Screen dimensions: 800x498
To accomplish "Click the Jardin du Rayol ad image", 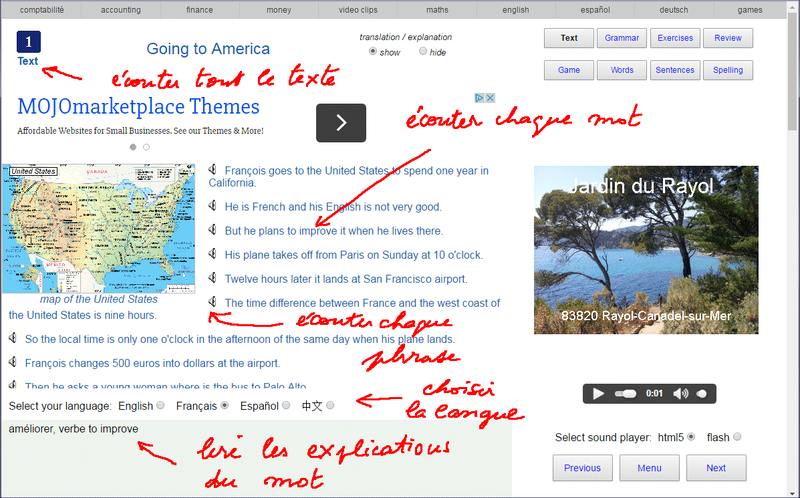I will tap(646, 250).
